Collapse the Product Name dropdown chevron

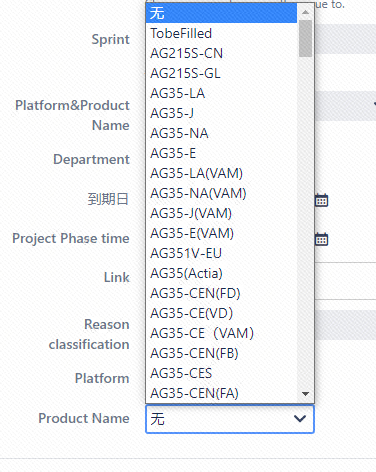pos(300,419)
